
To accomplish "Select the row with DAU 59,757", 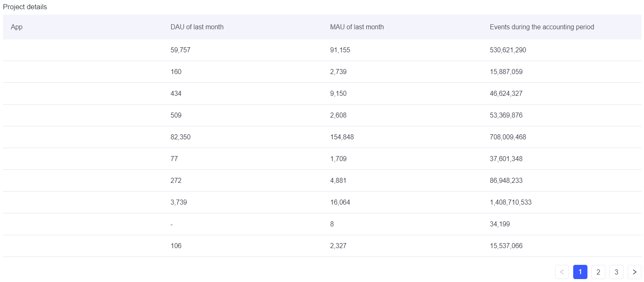I will (x=322, y=50).
